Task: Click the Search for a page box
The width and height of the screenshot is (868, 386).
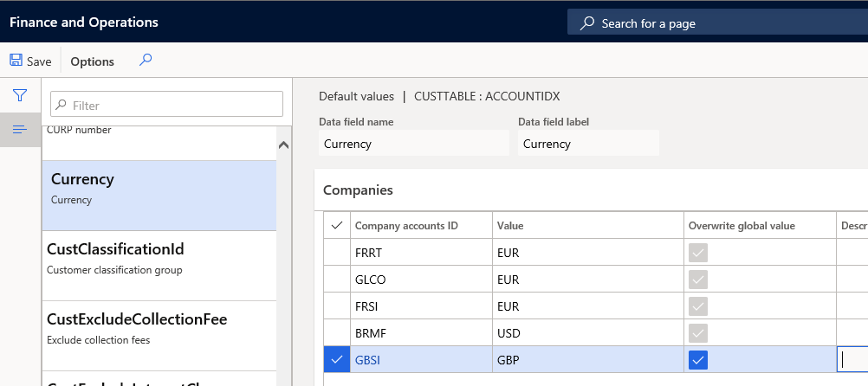Action: (x=717, y=23)
